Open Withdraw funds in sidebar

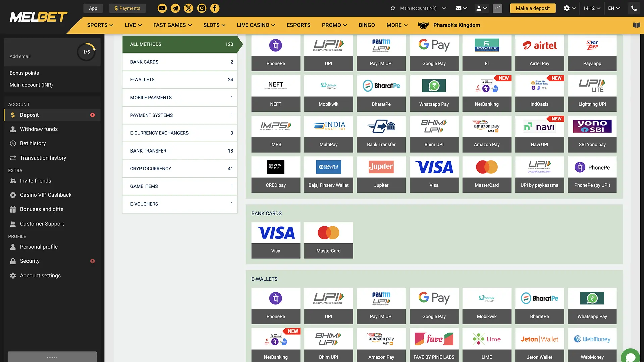click(x=39, y=129)
